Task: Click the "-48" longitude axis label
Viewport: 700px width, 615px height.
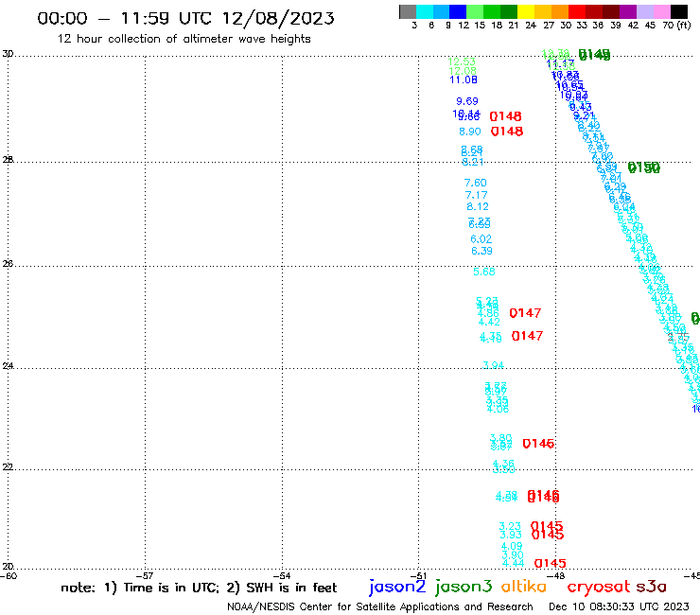Action: tap(556, 575)
